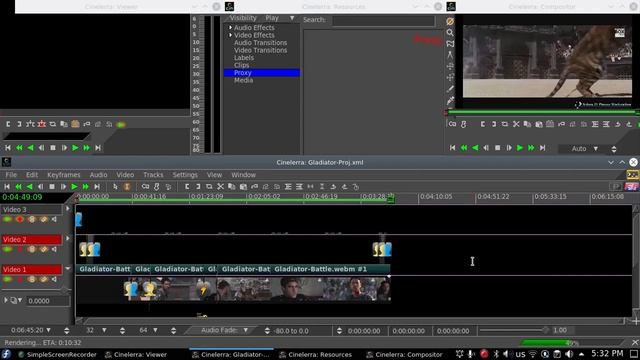Select the mask edit tool in Compositor
This screenshot has width=640, height=360.
pos(450,44)
